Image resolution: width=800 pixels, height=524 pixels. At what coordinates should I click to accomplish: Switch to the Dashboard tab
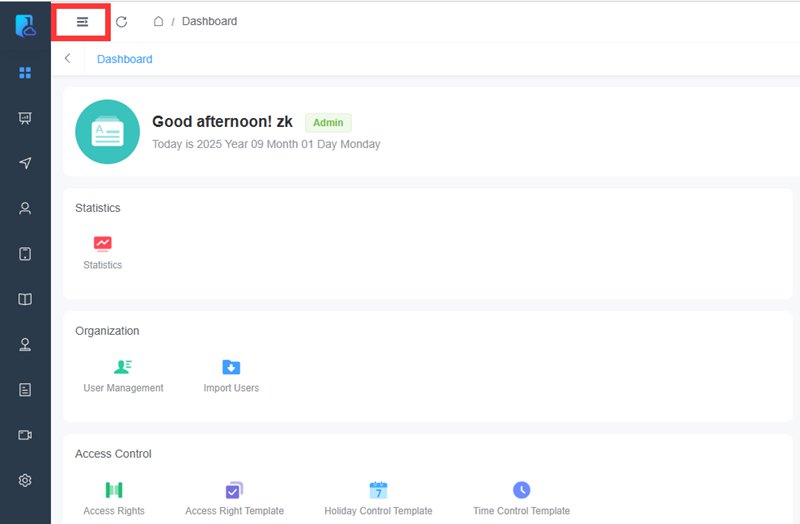[x=124, y=59]
